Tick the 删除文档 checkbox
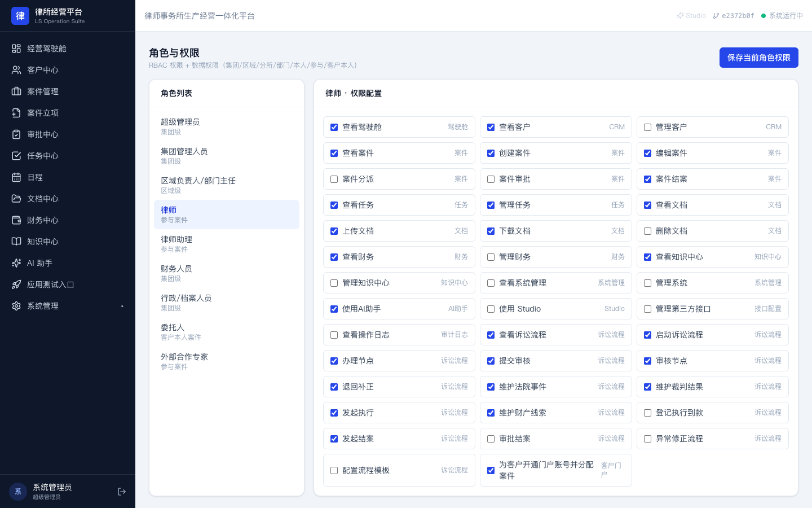Screen dimensions: 812x508 (x=647, y=231)
